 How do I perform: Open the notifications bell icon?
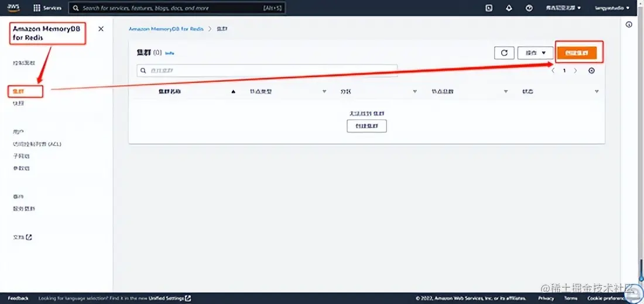click(509, 8)
